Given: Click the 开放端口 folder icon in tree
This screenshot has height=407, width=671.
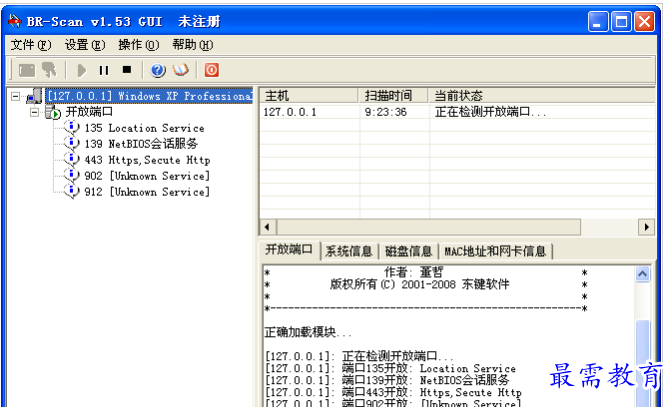Looking at the screenshot, I should click(x=53, y=113).
